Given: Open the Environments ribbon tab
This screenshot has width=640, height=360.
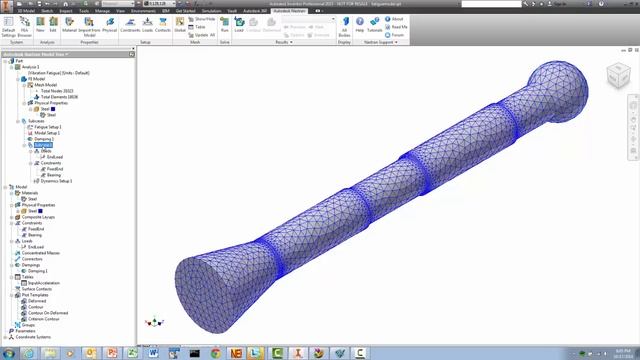Looking at the screenshot, I should [x=143, y=11].
